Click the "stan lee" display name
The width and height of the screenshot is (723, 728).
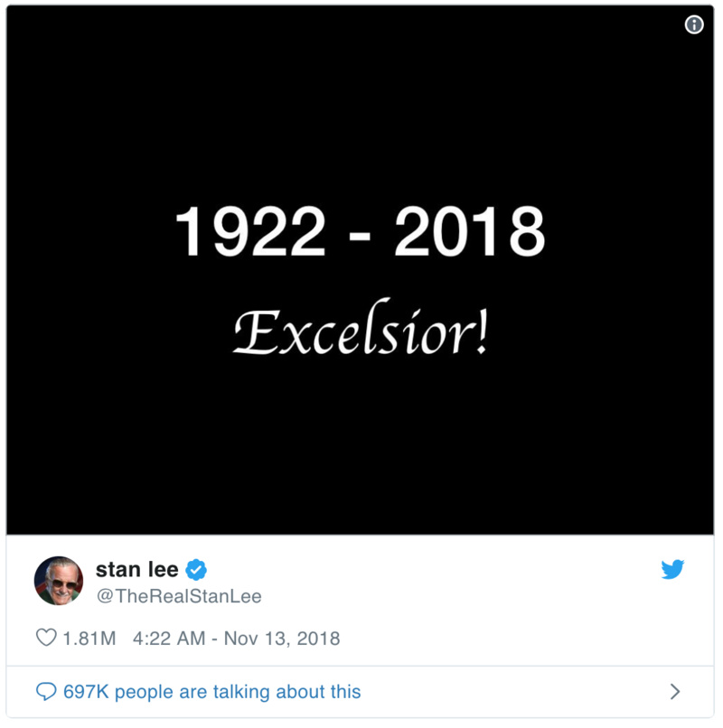pyautogui.click(x=136, y=570)
